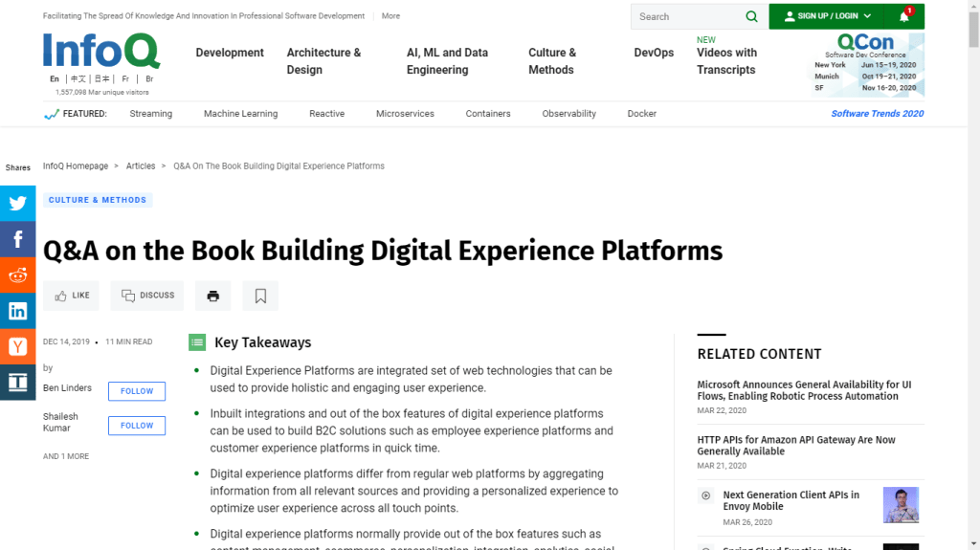Share article on Reddit
980x550 pixels.
pyautogui.click(x=17, y=275)
